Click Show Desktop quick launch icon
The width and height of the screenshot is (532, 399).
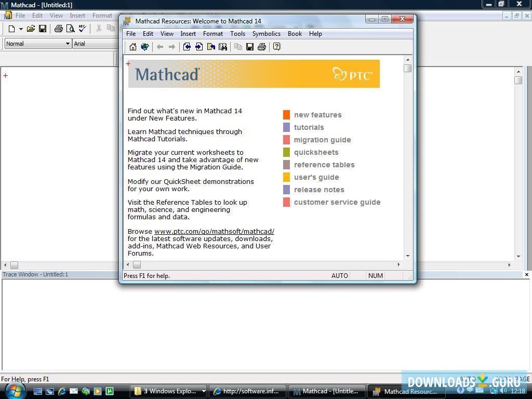coord(37,391)
